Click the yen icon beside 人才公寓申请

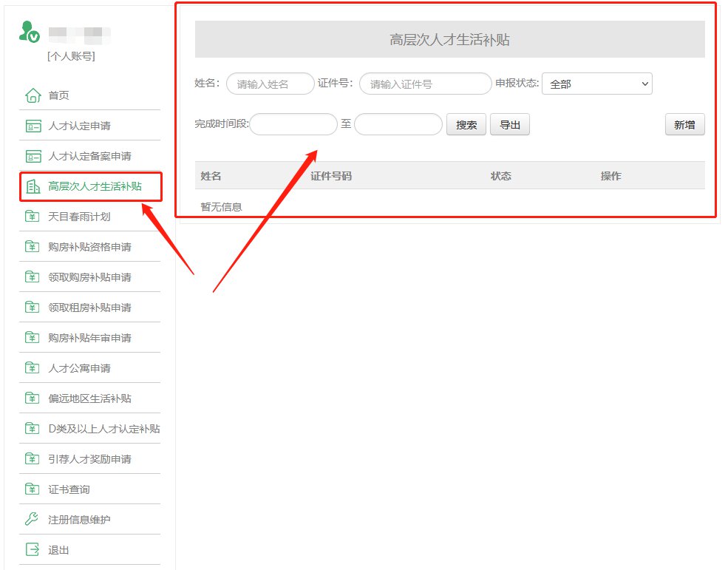33,368
